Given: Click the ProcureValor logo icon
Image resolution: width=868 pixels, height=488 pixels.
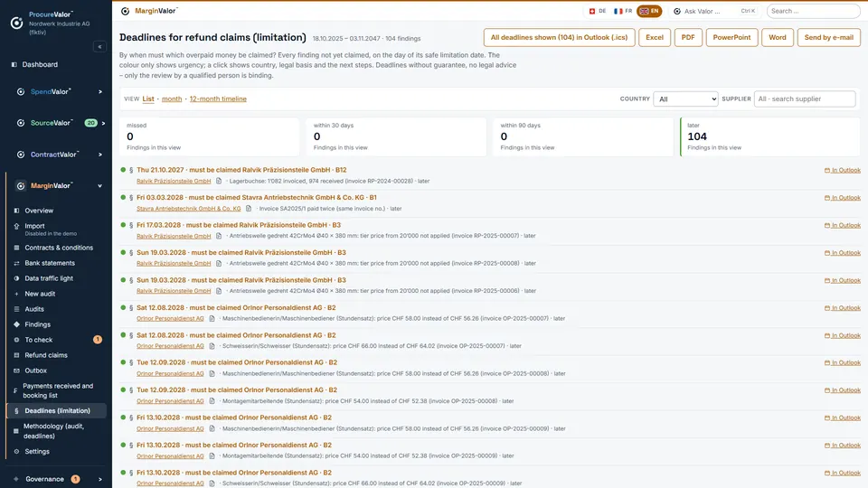Looking at the screenshot, I should (16, 23).
